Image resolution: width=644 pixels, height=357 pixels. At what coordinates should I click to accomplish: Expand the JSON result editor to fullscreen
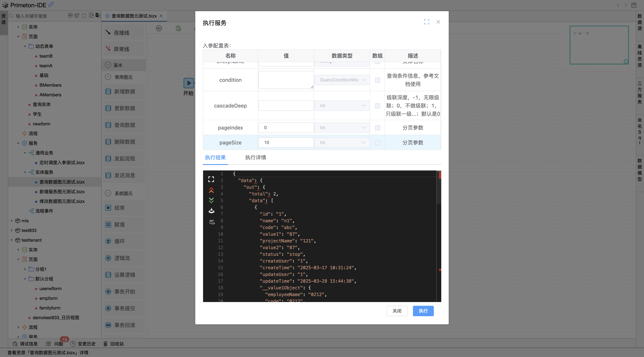211,179
